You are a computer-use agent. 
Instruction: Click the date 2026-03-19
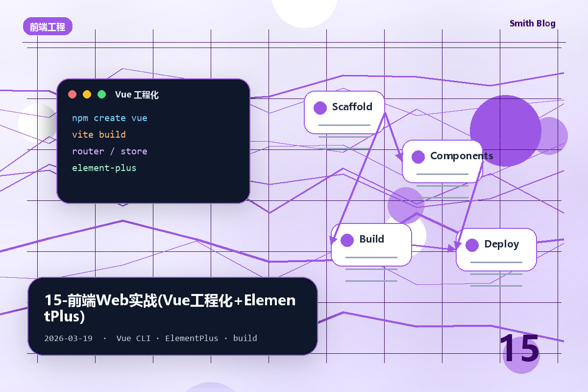[69, 339]
